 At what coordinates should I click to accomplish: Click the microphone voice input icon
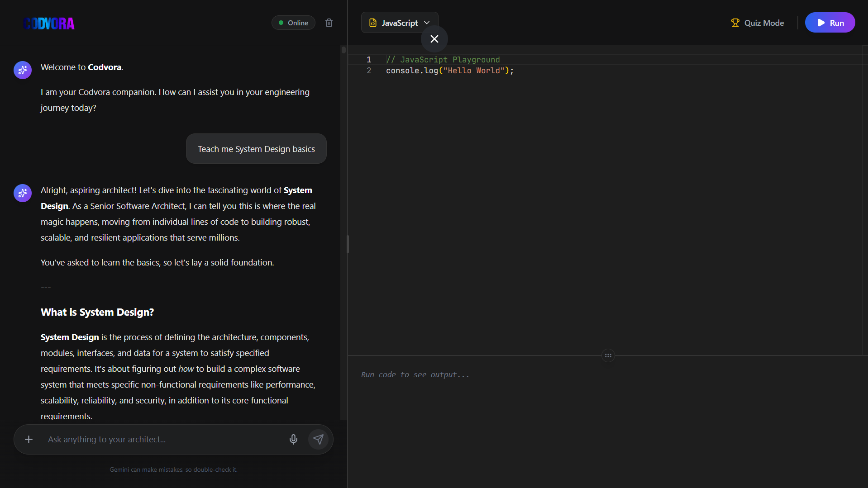tap(293, 439)
